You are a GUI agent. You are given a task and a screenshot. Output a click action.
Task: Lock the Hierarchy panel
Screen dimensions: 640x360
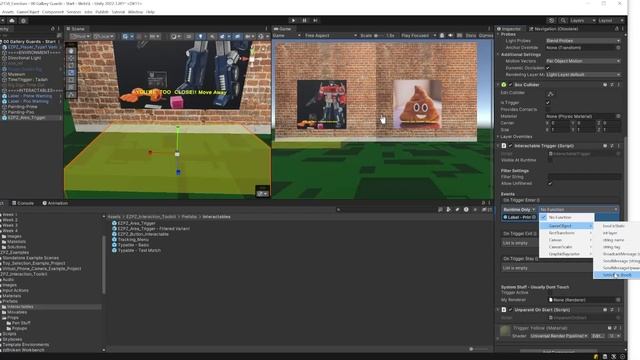click(53, 29)
